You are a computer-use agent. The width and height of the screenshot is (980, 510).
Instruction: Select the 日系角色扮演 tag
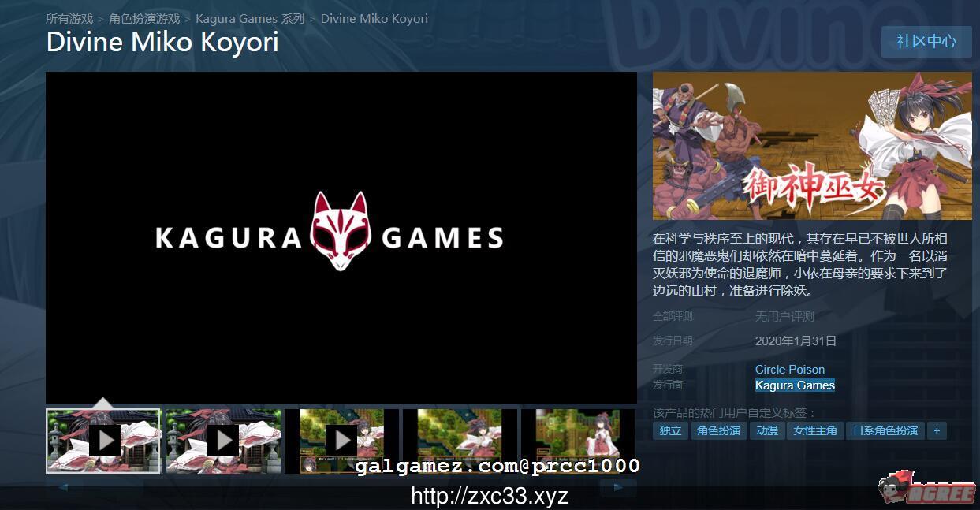[885, 430]
